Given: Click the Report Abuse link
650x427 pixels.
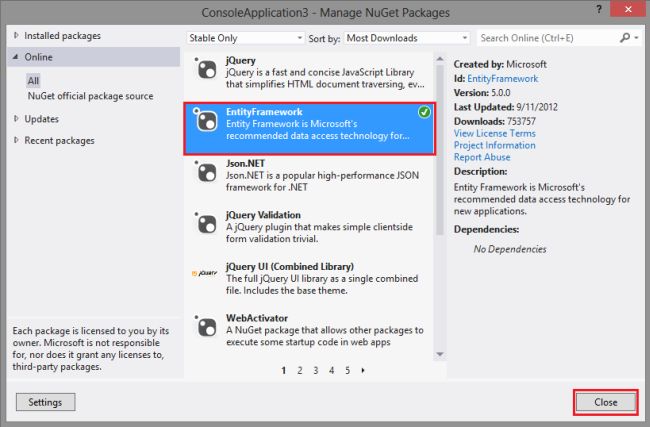Looking at the screenshot, I should [482, 157].
